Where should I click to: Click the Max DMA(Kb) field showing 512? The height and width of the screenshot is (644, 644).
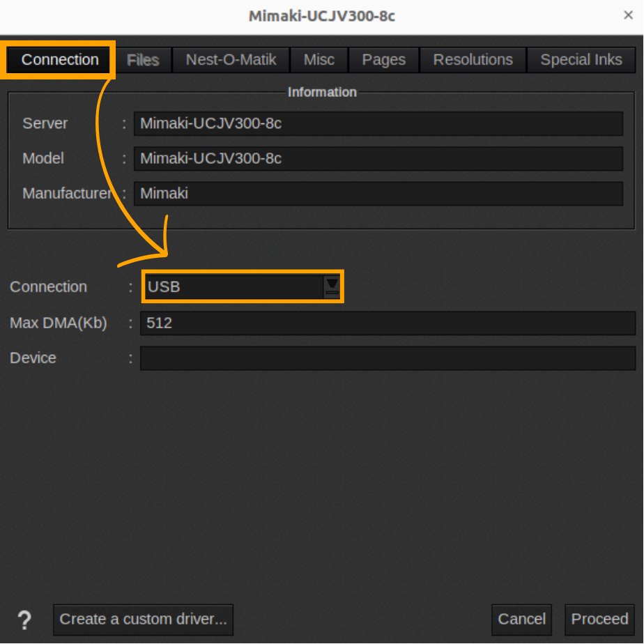pyautogui.click(x=387, y=323)
